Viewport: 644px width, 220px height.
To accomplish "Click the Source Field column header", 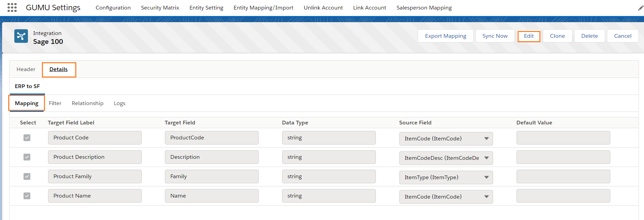I will tap(415, 123).
